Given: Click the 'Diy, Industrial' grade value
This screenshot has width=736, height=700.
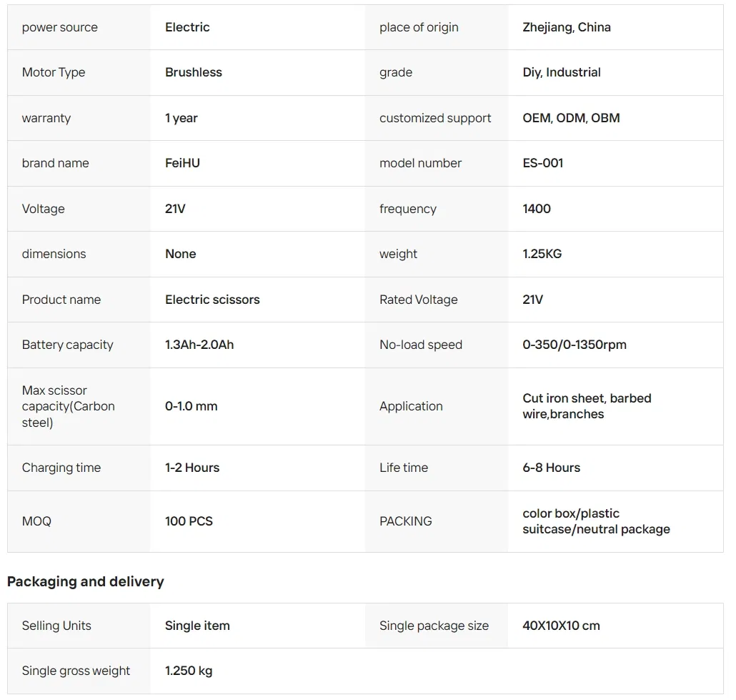Looking at the screenshot, I should (562, 72).
